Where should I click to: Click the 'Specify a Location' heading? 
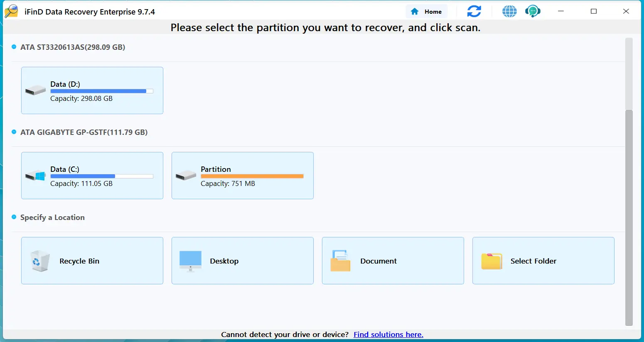(52, 217)
